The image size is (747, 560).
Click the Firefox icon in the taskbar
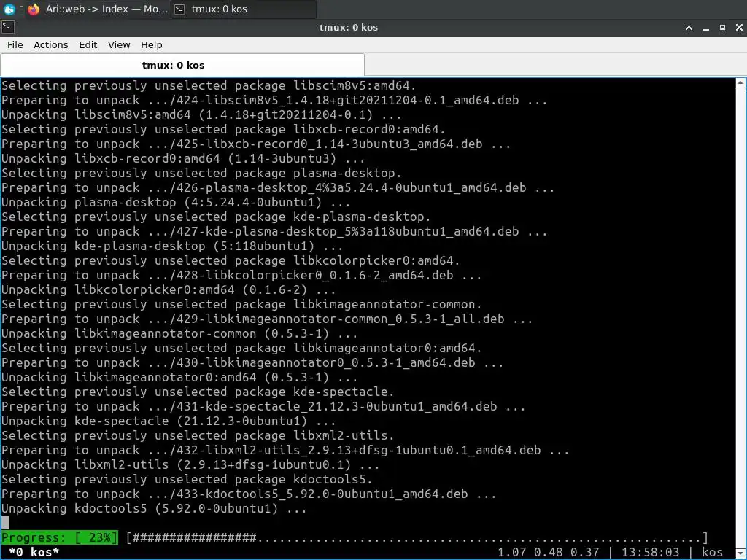[x=34, y=9]
